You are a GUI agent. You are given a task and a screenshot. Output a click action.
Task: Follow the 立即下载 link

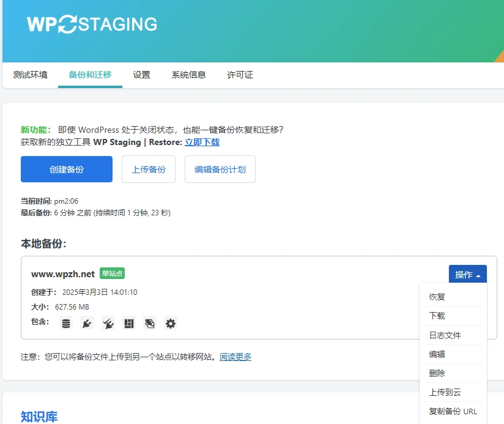click(x=202, y=142)
